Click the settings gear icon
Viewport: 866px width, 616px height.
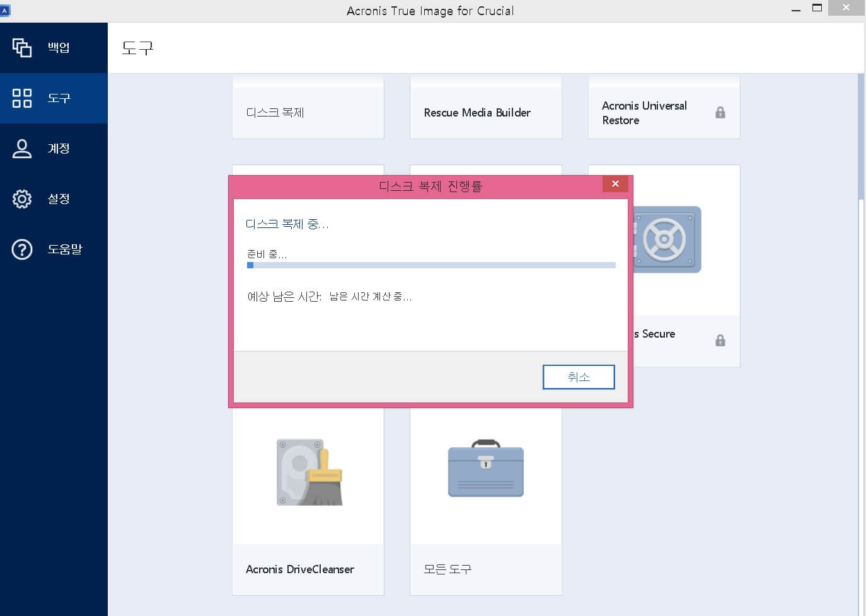(22, 199)
